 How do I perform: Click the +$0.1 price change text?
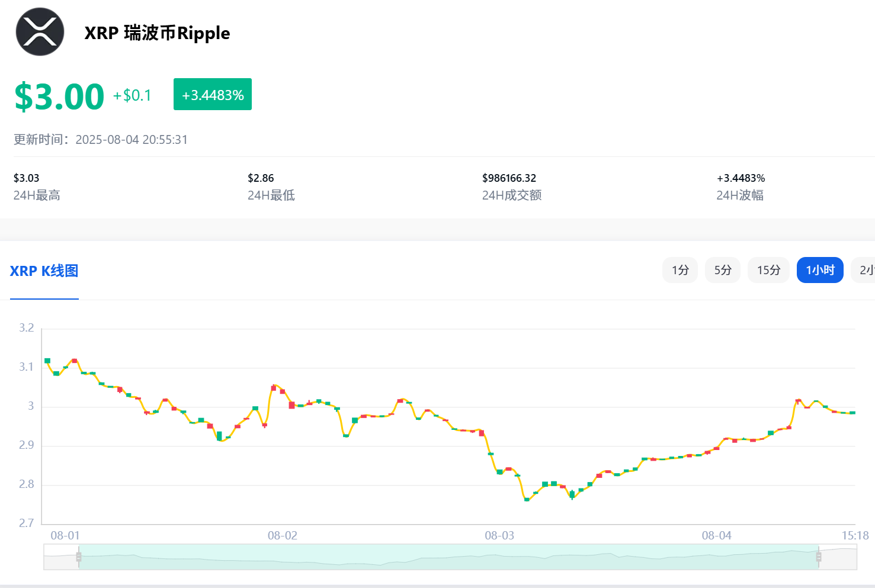point(132,95)
